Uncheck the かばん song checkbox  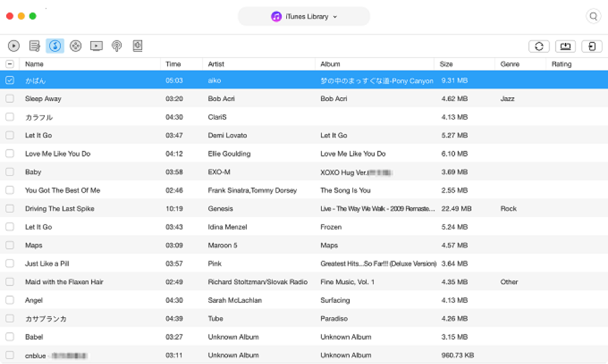[x=10, y=80]
